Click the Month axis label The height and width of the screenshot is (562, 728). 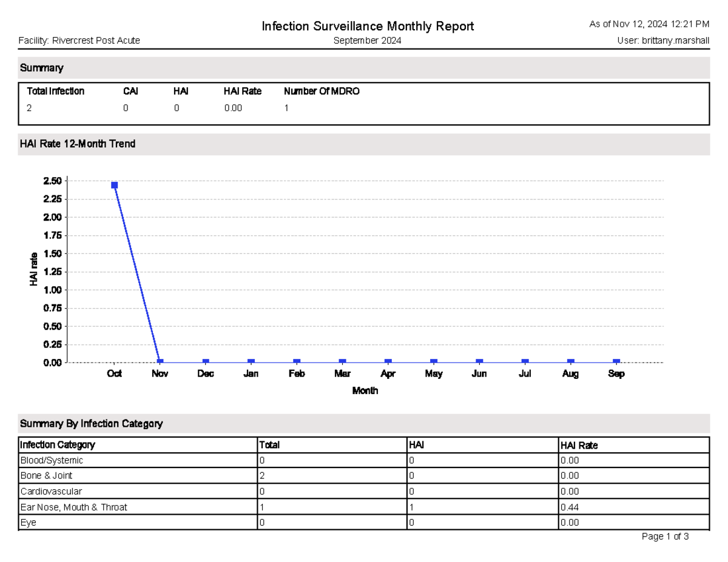tap(365, 391)
